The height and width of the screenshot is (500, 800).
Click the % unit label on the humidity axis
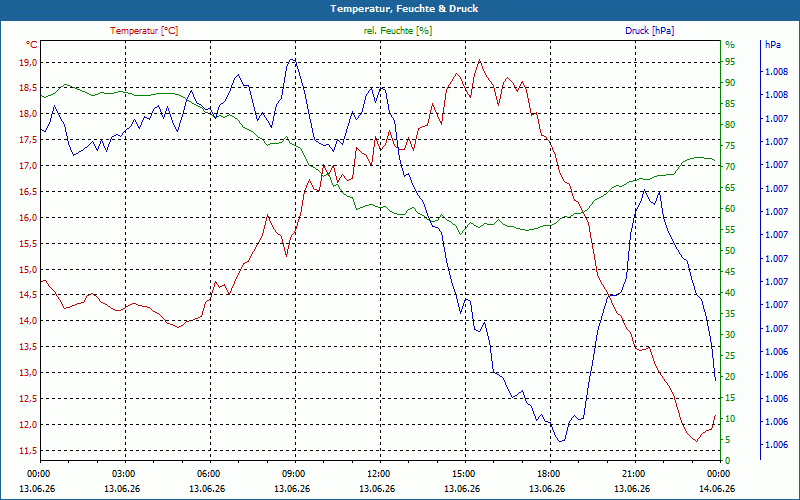pos(730,45)
